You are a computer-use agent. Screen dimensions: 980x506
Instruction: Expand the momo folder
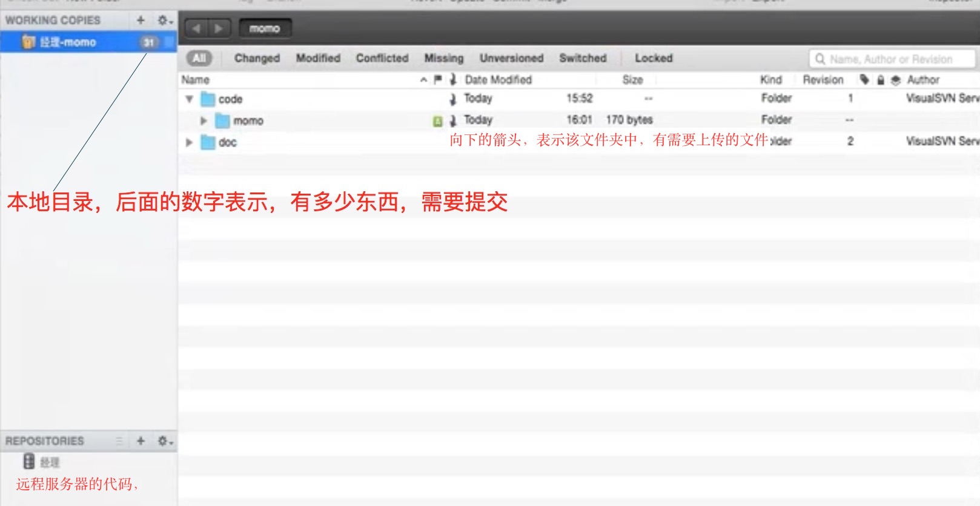tap(204, 120)
